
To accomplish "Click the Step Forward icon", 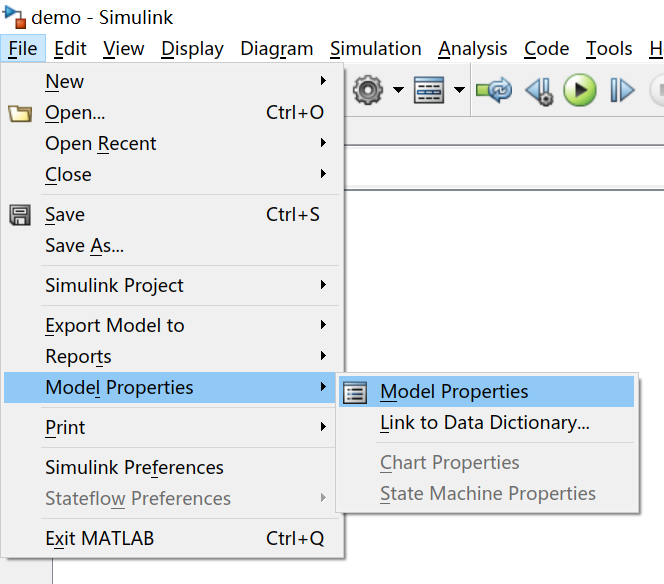I will [x=622, y=90].
